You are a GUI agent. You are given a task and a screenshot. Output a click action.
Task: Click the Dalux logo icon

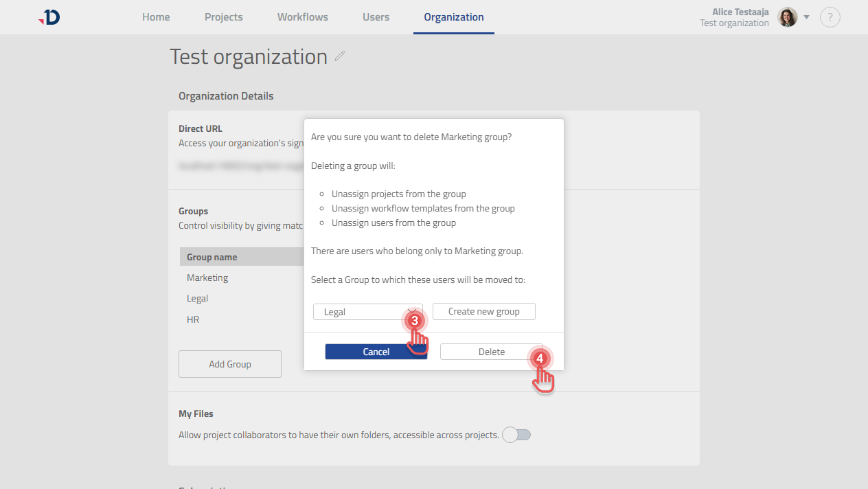[48, 17]
